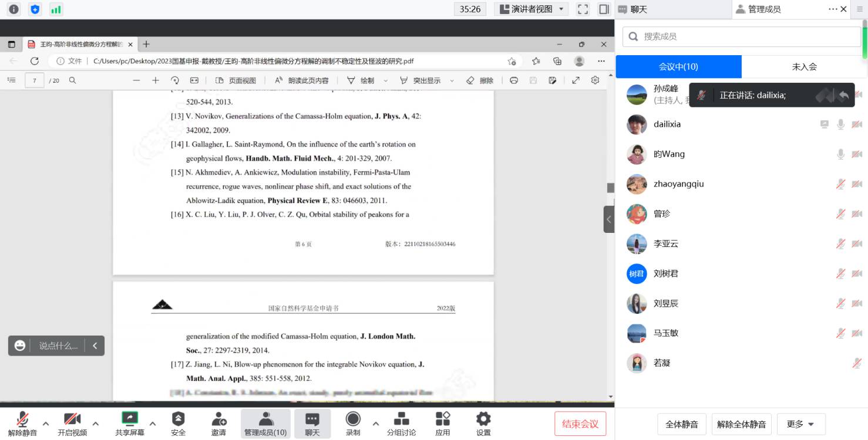
Task: Start recording with the 录制 icon
Action: pos(353,419)
